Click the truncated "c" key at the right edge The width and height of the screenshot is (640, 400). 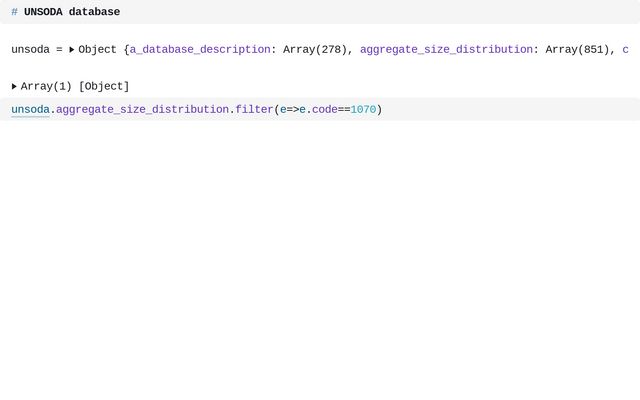(625, 49)
